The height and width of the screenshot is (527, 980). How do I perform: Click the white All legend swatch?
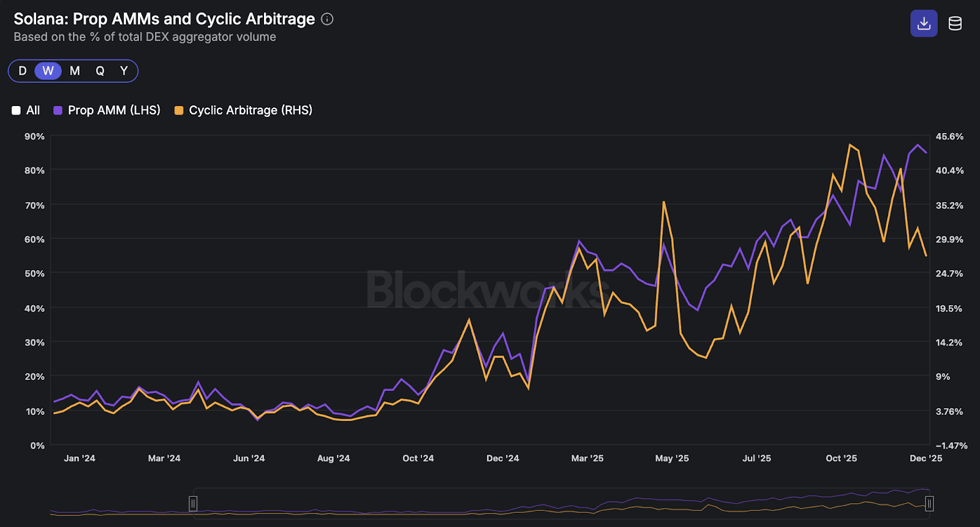point(17,110)
